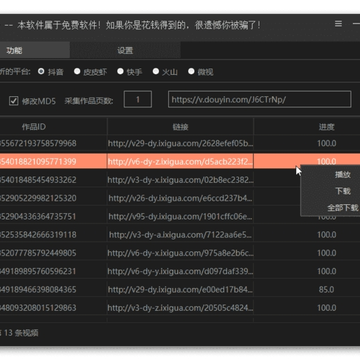Click ID cell ending 40184854549332​62

click(38, 180)
